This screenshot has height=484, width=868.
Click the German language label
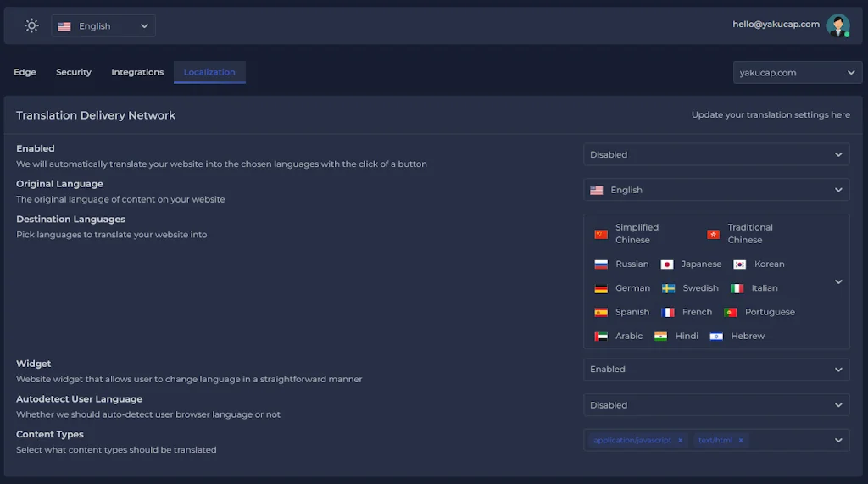pos(632,288)
